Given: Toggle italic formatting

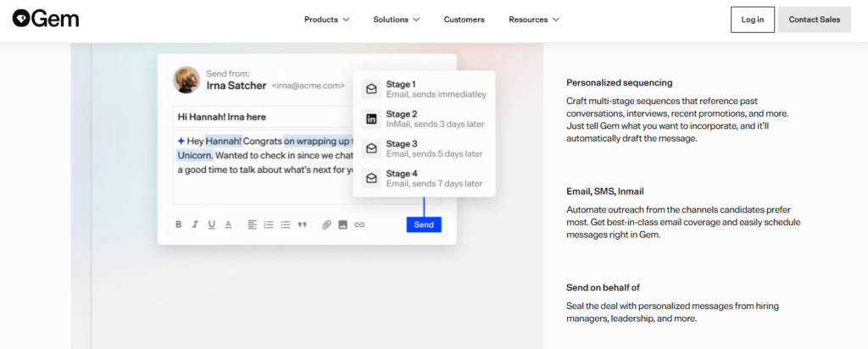Looking at the screenshot, I should coord(195,224).
